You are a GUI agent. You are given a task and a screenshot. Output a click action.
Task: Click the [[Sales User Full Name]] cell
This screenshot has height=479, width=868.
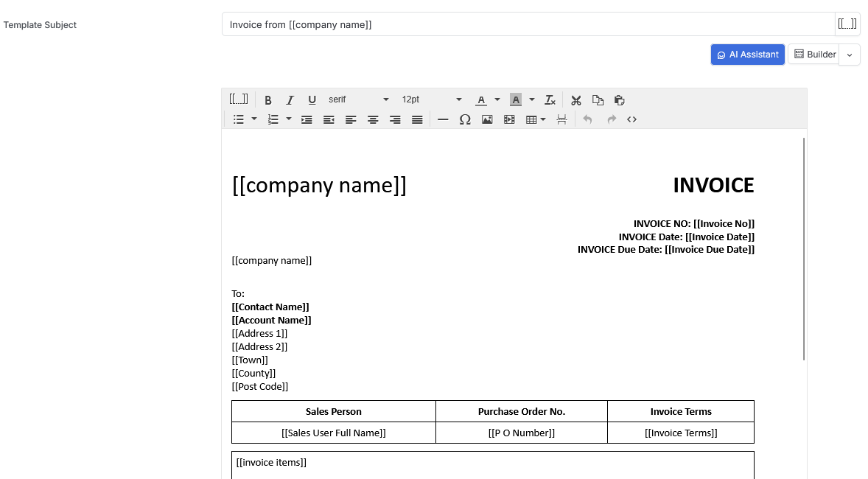(x=334, y=433)
